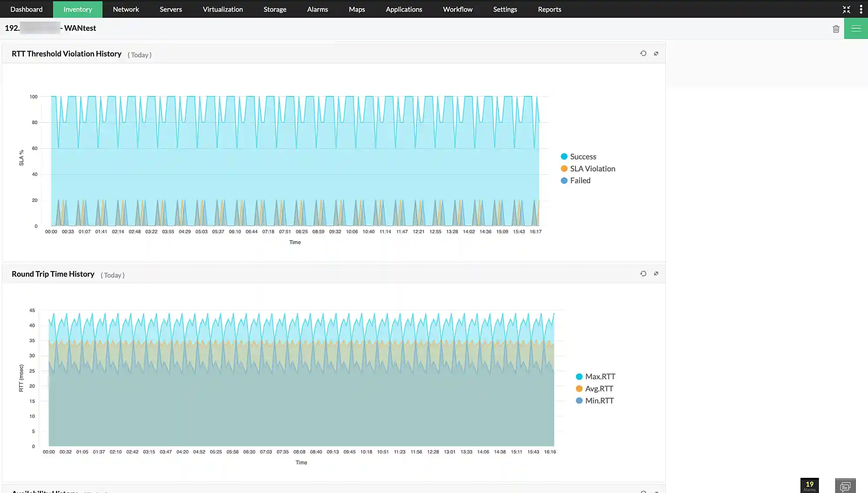Toggle the Success series legend

pyautogui.click(x=583, y=156)
